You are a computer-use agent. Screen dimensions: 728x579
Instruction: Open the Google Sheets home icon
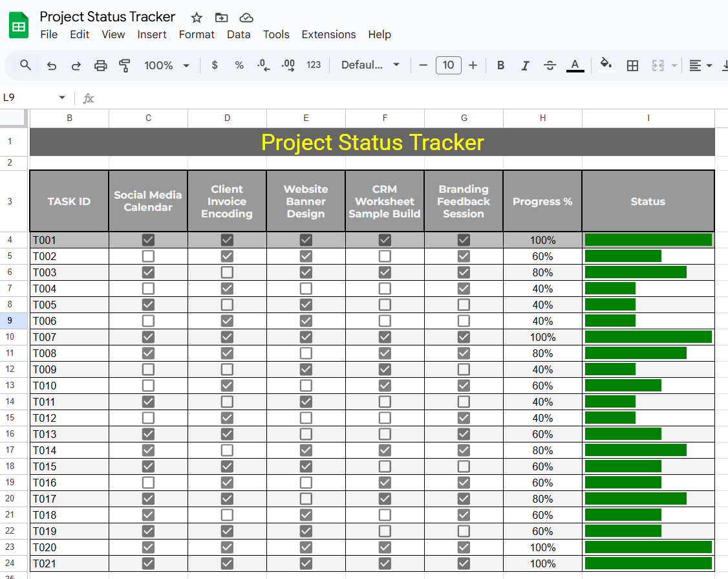pyautogui.click(x=19, y=25)
